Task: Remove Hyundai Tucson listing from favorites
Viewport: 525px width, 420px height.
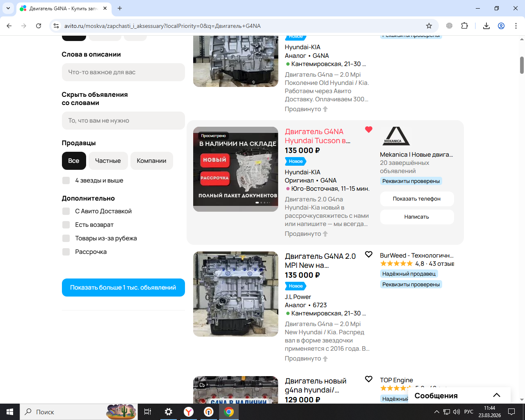Action: 369,130
